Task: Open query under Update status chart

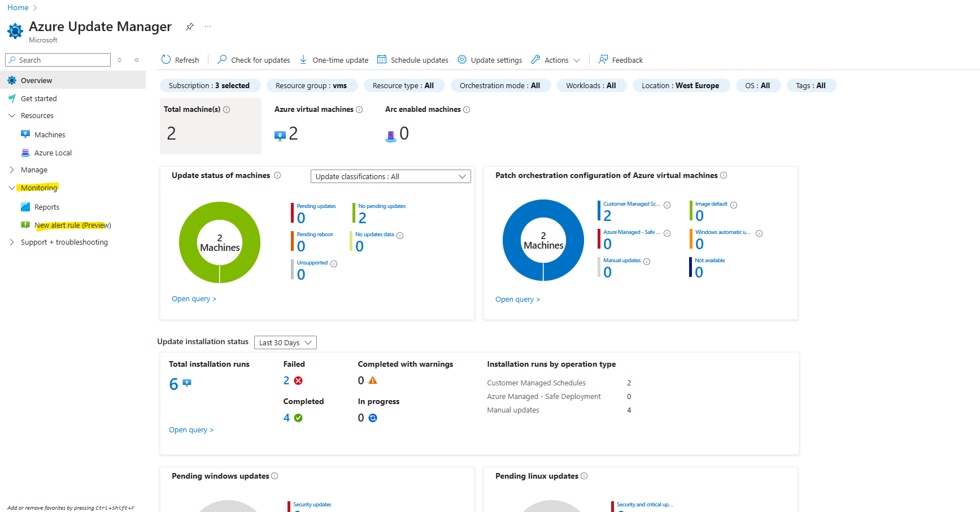Action: [x=194, y=298]
